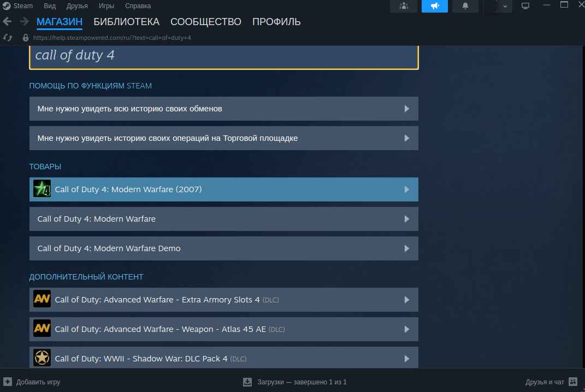The image size is (585, 392).
Task: Open Advanced Warfare - Weapon - Atlas 45 AE
Action: pyautogui.click(x=224, y=329)
